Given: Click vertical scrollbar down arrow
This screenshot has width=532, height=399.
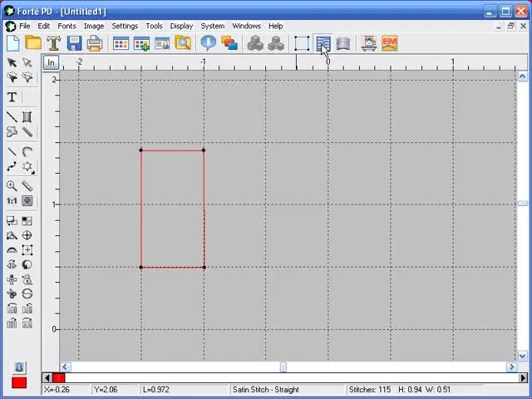Looking at the screenshot, I should 523,357.
